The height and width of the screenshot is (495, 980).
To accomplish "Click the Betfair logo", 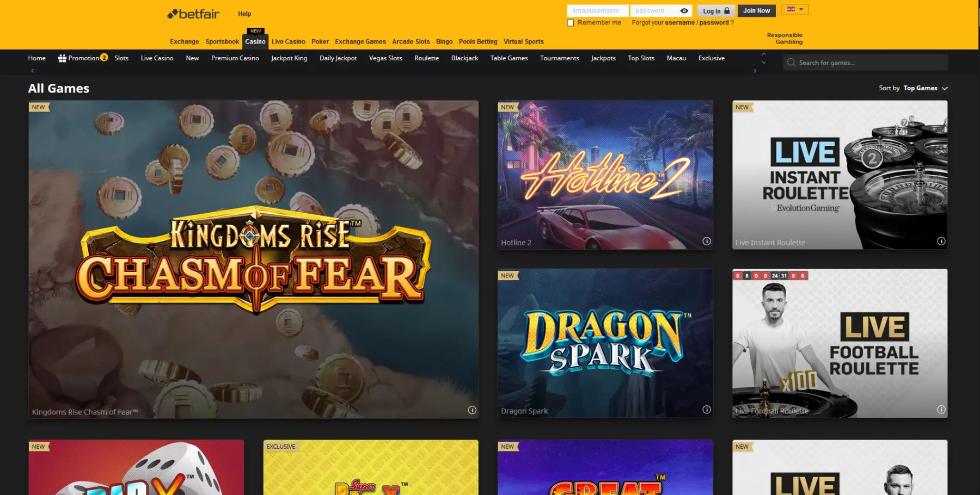I will pyautogui.click(x=193, y=14).
